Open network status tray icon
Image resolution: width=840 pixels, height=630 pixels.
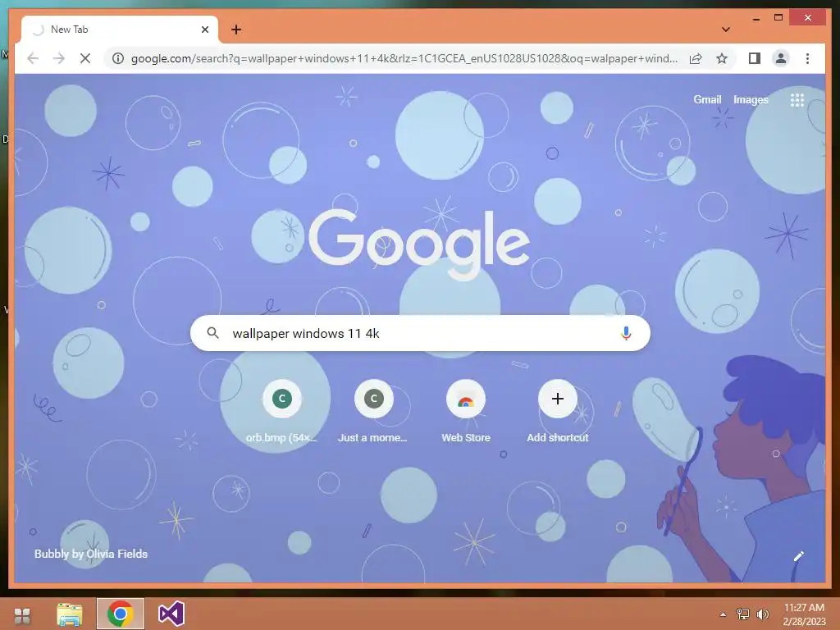(743, 614)
